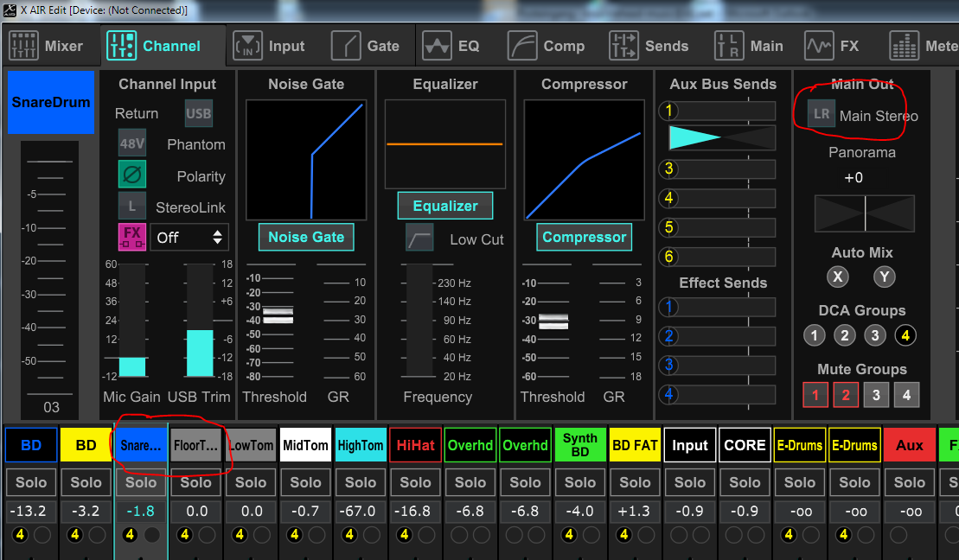
Task: Open the FX tab icon
Action: click(x=819, y=46)
